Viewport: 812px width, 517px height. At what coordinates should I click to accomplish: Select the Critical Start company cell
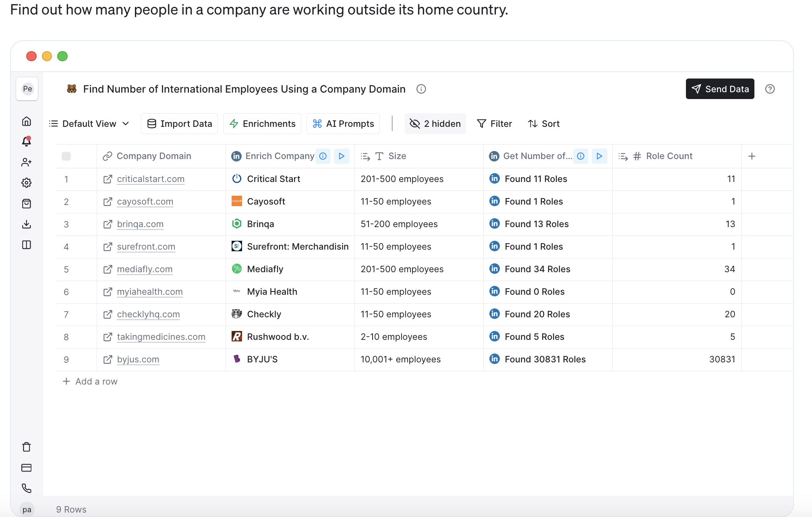point(290,179)
